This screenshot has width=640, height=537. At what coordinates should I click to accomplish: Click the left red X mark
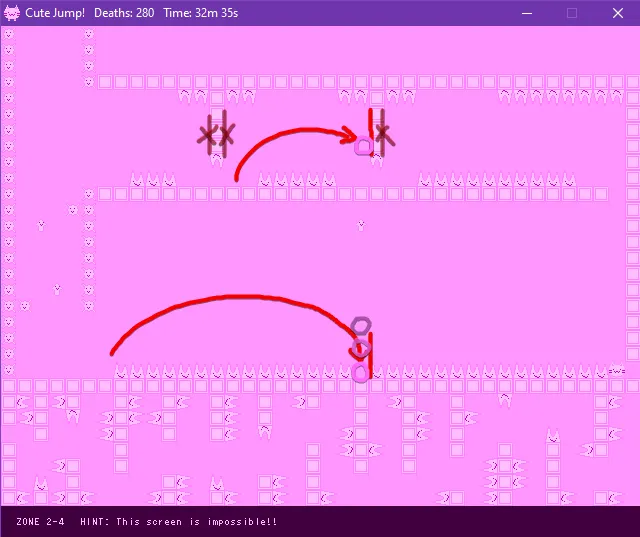tap(208, 136)
